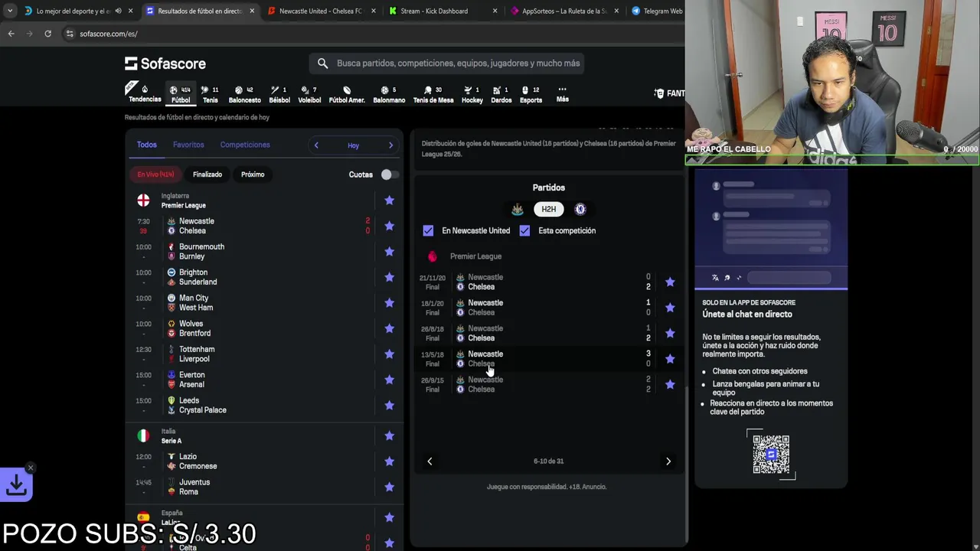
Task: Open the Fútbol sport category
Action: (x=181, y=94)
